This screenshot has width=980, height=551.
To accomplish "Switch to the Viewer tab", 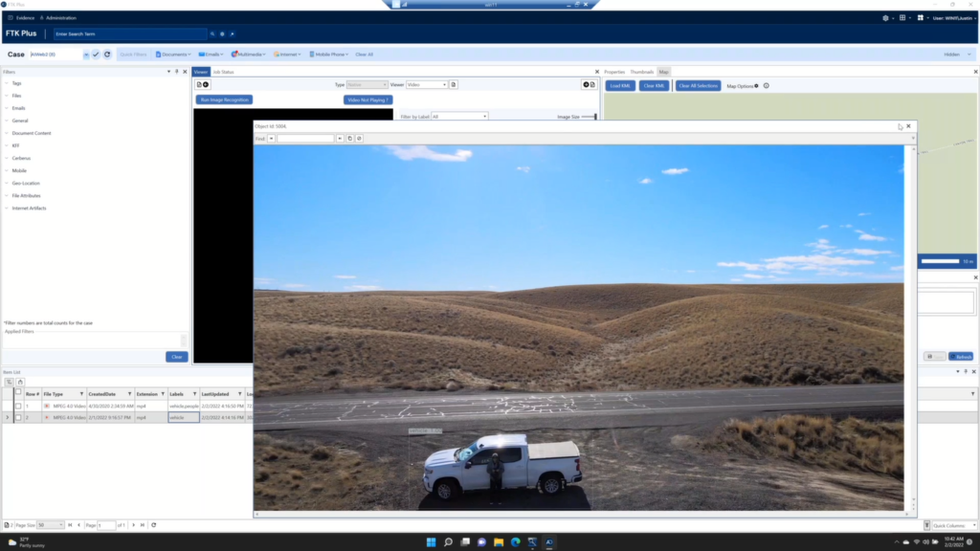I will (x=201, y=72).
